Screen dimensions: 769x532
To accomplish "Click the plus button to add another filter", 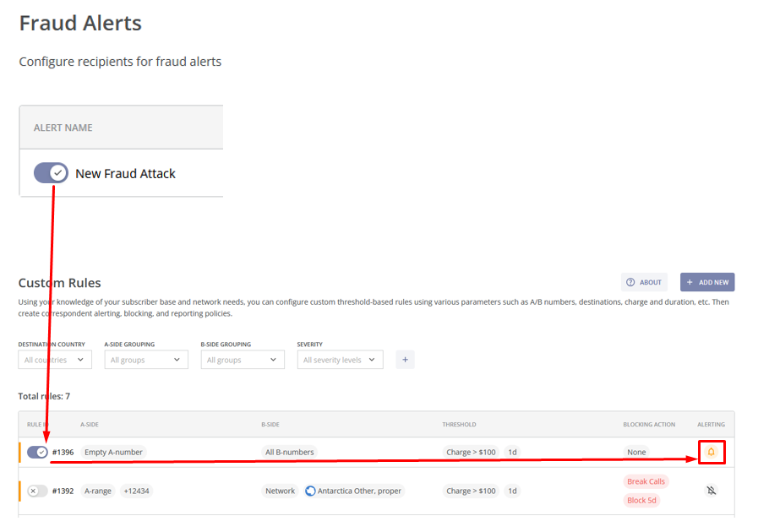I will point(405,359).
